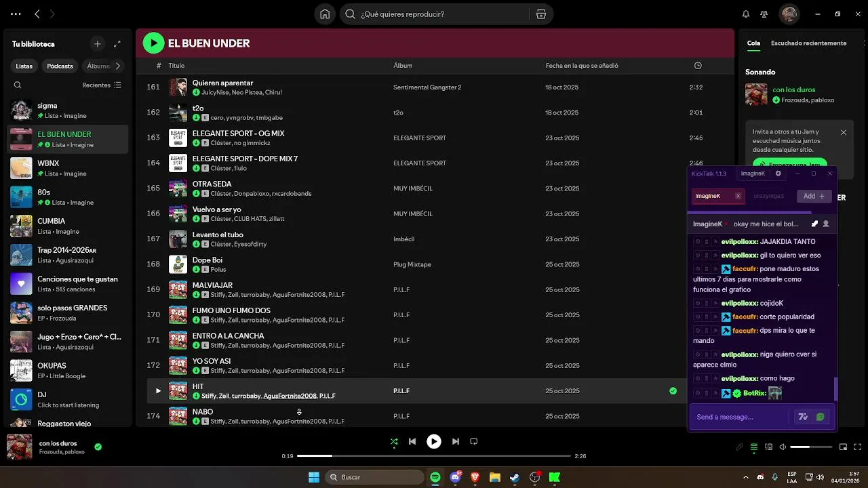868x488 pixels.
Task: Sort tracks by Álbum column
Action: coord(403,66)
